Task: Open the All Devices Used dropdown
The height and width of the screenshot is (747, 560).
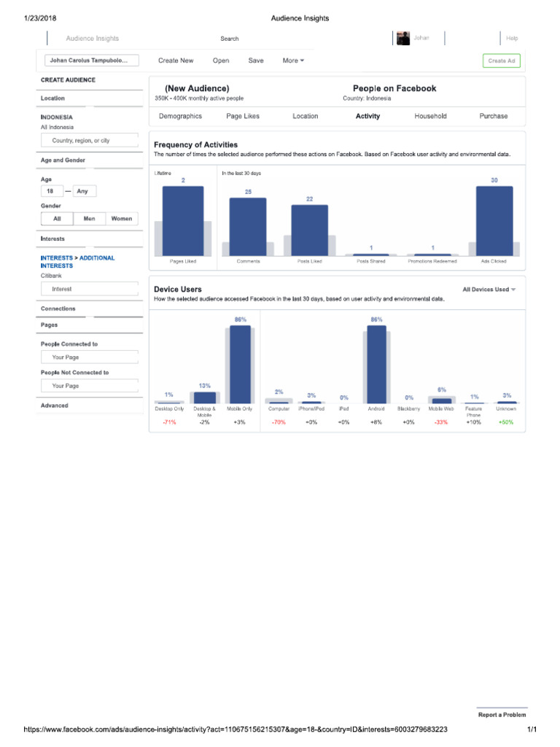Action: (489, 289)
